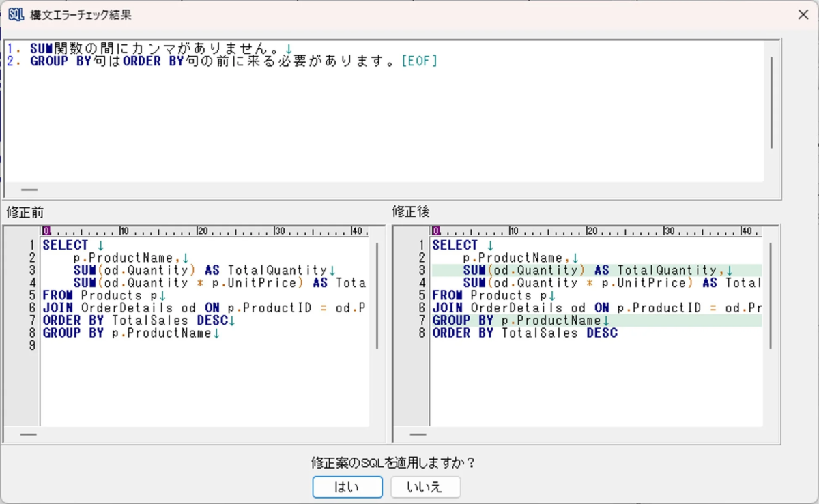Click the ruler 10-column mark in 修正前 panel

pos(124,231)
